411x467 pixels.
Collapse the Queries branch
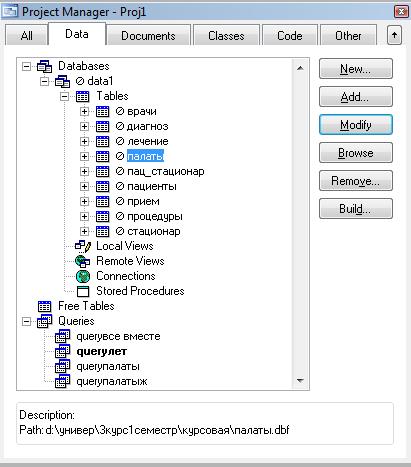[x=26, y=322]
